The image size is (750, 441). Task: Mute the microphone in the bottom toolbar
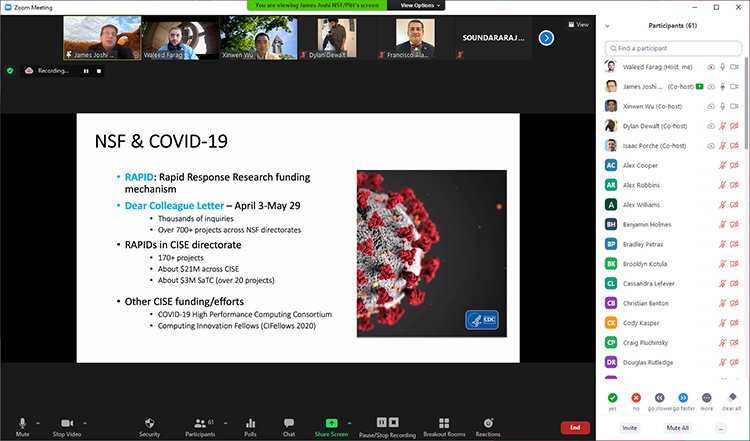click(22, 423)
